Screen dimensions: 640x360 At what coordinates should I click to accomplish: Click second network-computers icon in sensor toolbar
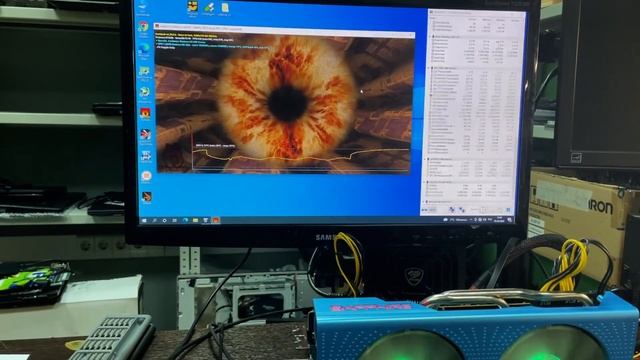[462, 209]
